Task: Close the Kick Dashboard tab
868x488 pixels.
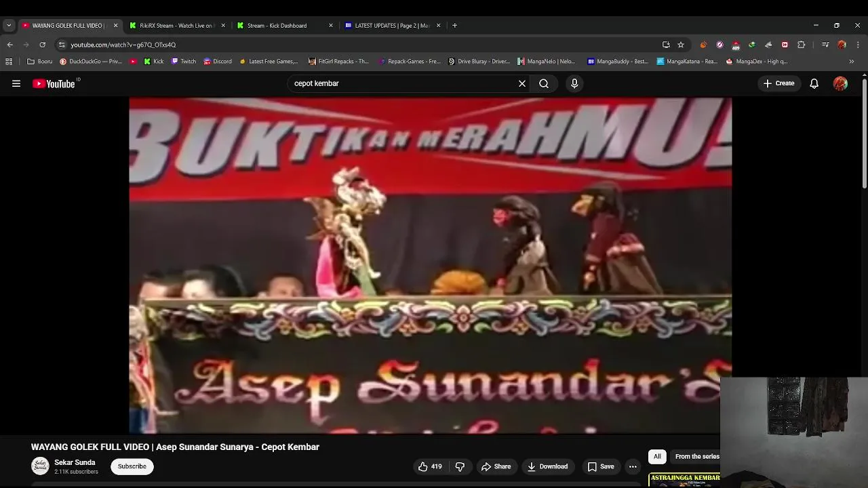Action: pos(331,26)
